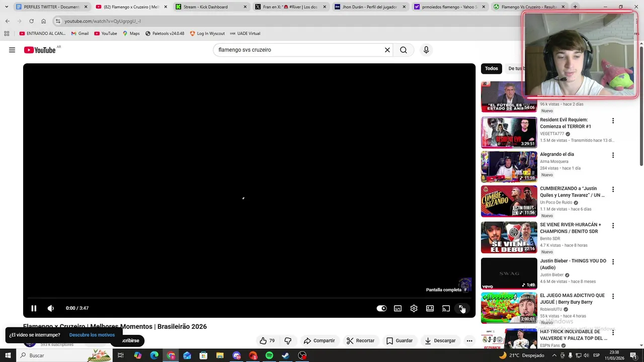Save video with Guardar
Screen dimensions: 644x362
pyautogui.click(x=399, y=340)
